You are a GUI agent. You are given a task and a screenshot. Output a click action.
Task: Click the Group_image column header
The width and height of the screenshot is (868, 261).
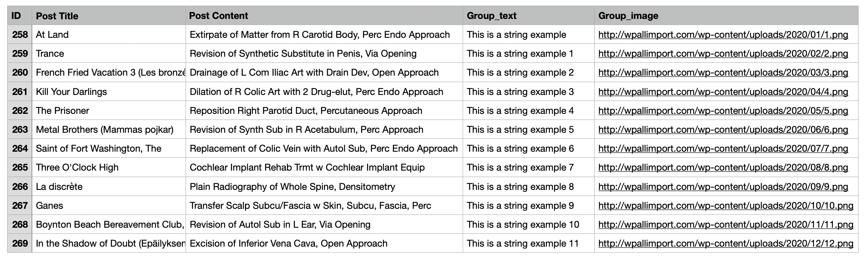click(x=628, y=16)
